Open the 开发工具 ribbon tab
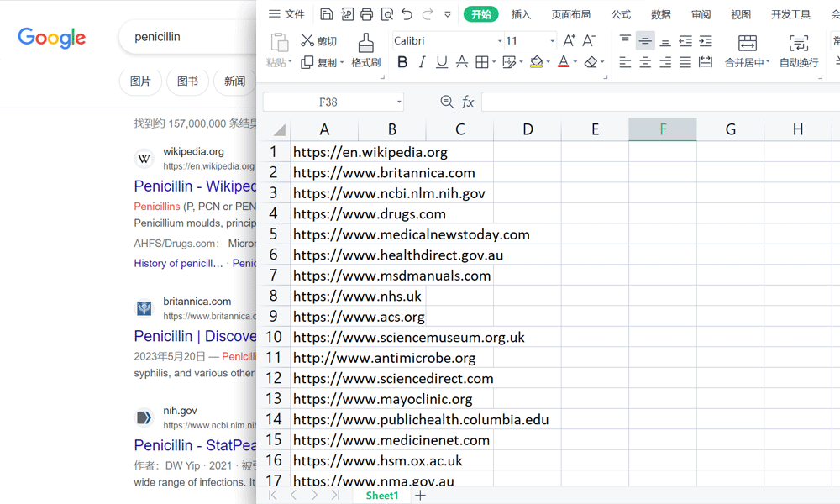 (790, 14)
